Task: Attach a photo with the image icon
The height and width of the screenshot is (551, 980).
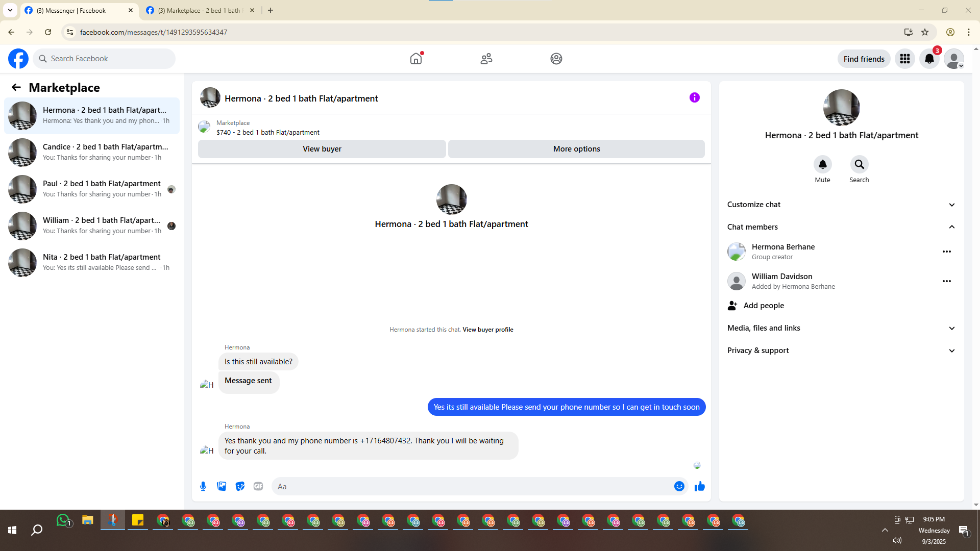Action: tap(222, 486)
